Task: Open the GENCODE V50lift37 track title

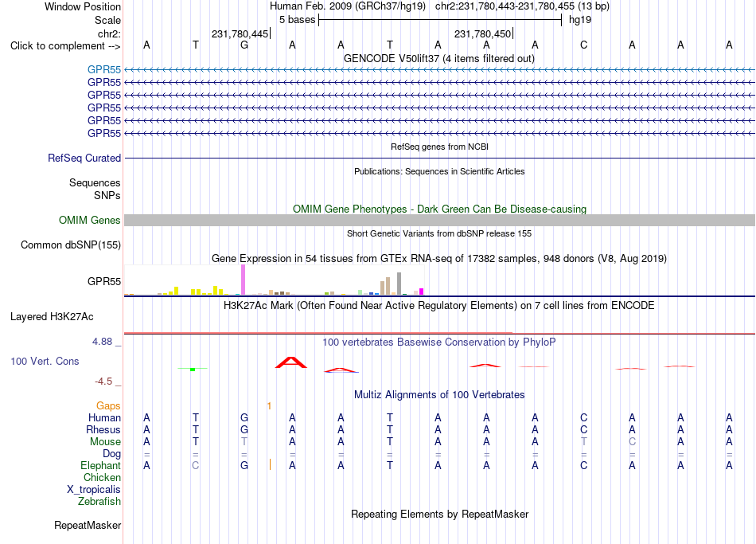Action: [x=439, y=58]
